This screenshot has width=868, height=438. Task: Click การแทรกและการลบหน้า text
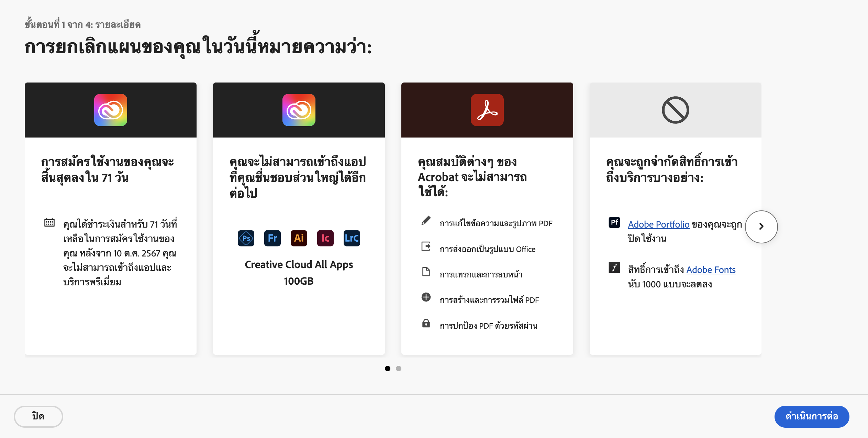(x=481, y=274)
